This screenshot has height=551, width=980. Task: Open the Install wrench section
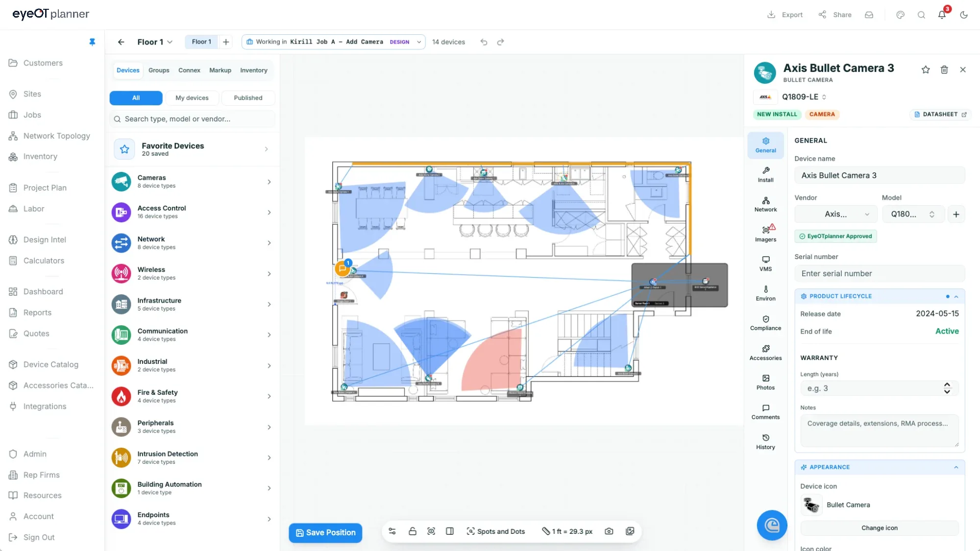coord(765,174)
